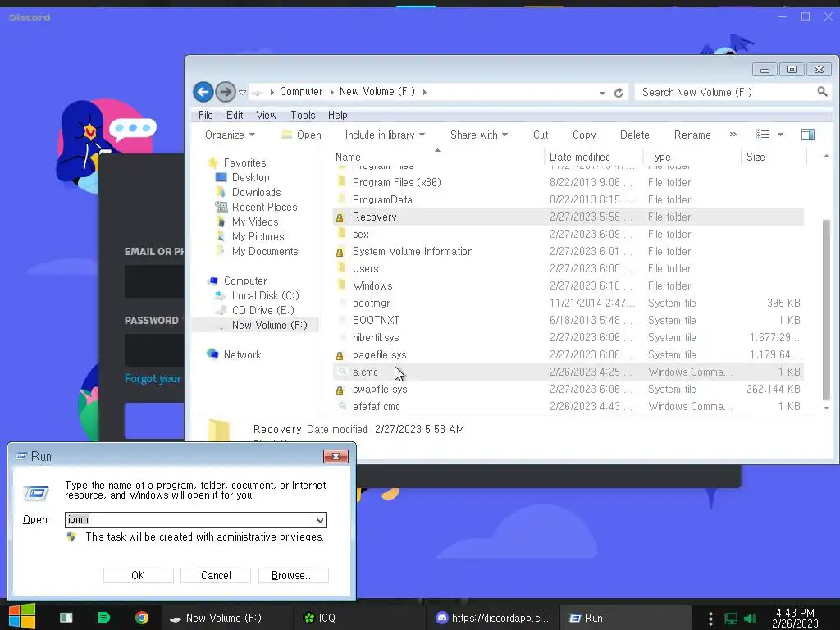Expand Include in library dropdown
The height and width of the screenshot is (630, 840).
(385, 135)
